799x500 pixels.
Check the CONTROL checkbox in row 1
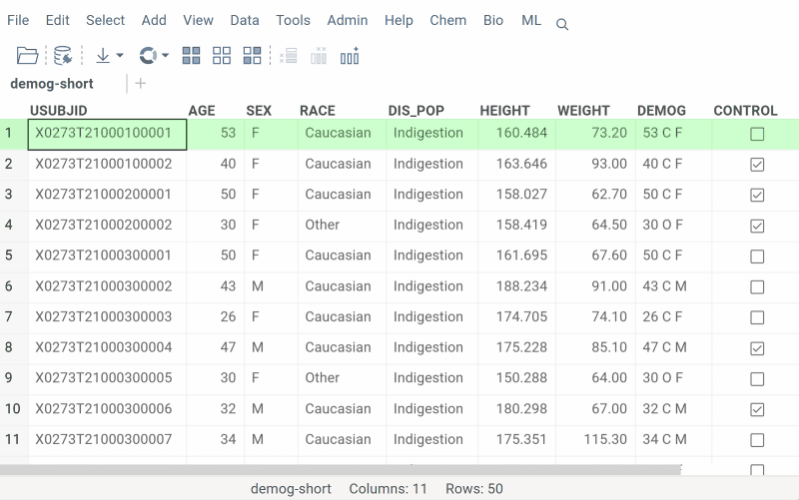(757, 134)
